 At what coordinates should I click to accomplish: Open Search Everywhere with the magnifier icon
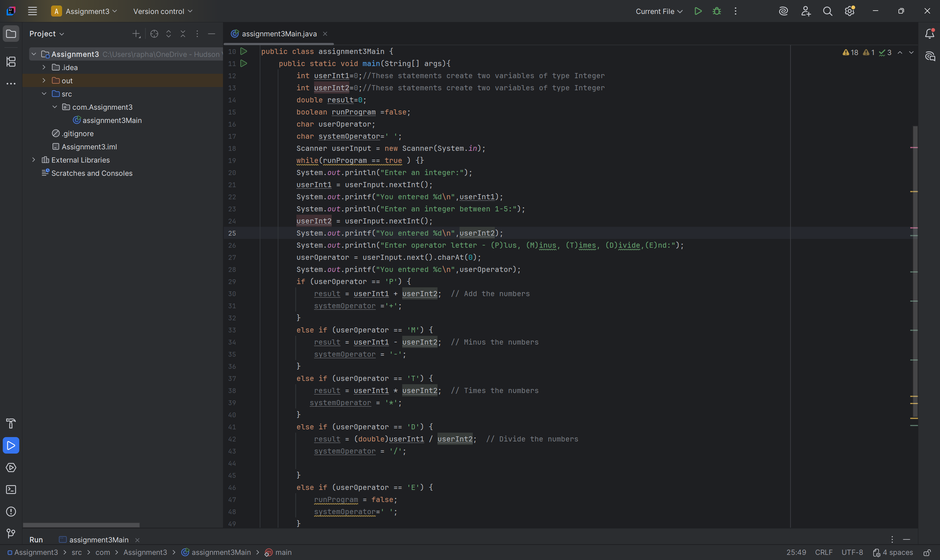tap(828, 11)
